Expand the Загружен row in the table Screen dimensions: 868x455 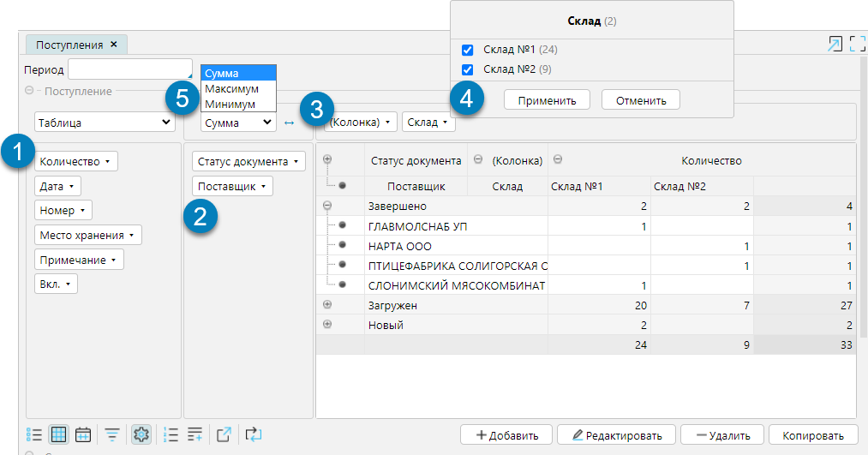tap(326, 305)
